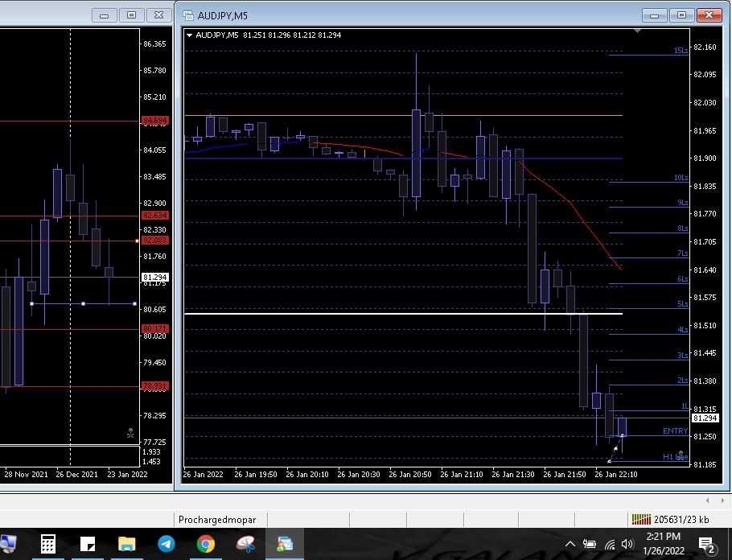Image resolution: width=732 pixels, height=560 pixels.
Task: Click the AUDJPY,M5 chart window icon
Action: tap(188, 15)
